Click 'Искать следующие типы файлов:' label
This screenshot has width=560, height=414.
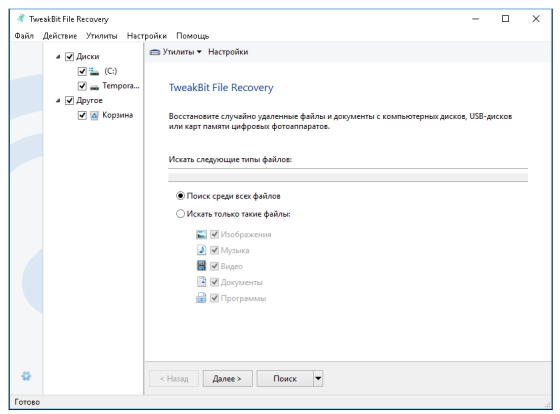click(x=230, y=159)
